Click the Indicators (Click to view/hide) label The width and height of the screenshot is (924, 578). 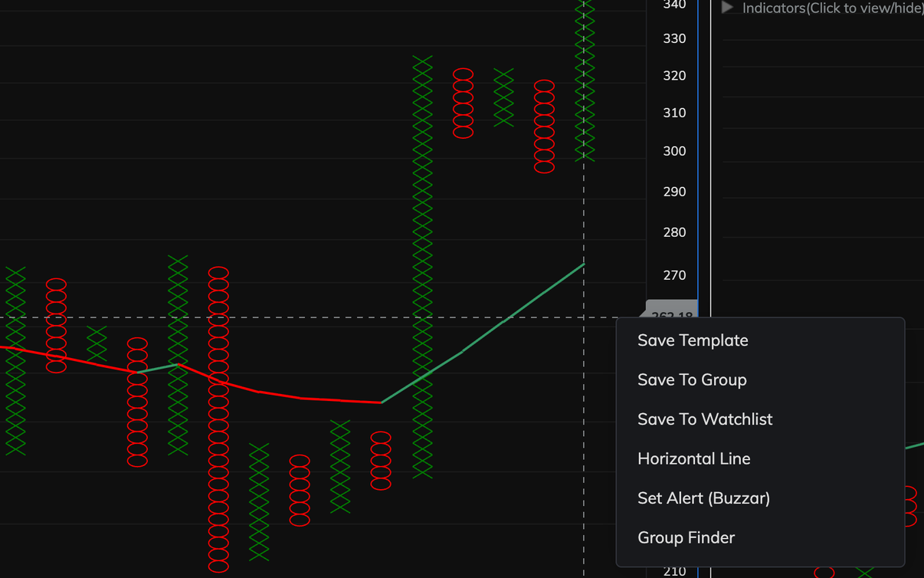(x=833, y=8)
